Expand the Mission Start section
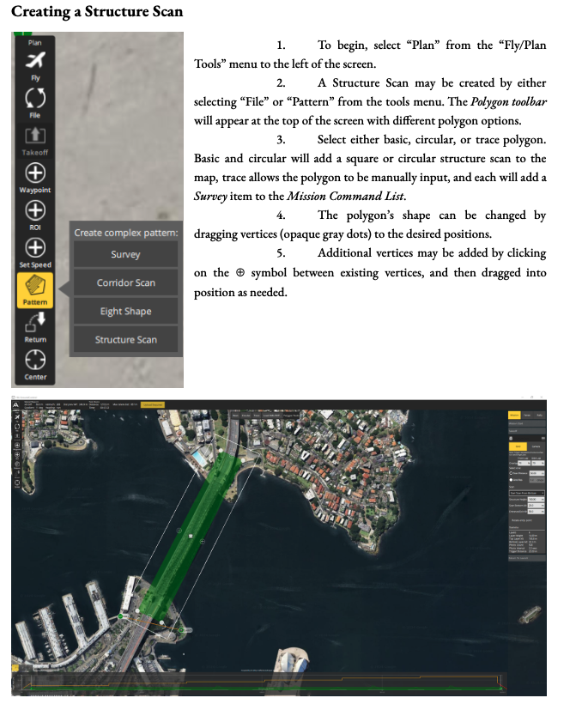This screenshot has height=704, width=588. click(x=527, y=423)
